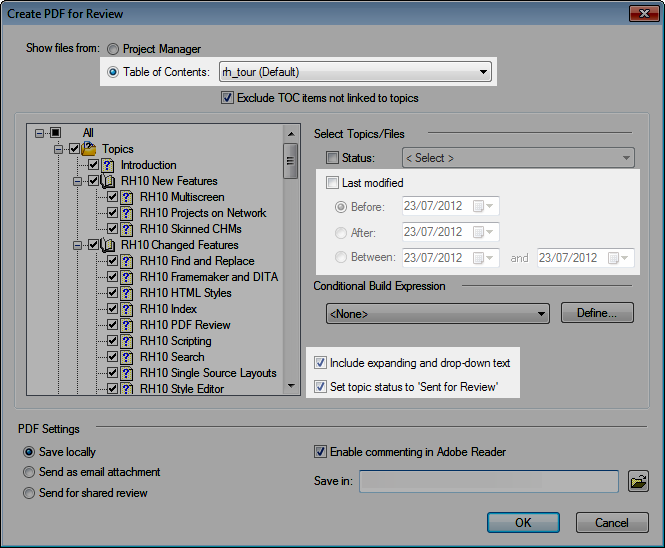Open the Conditional Build Expression dropdown
The image size is (665, 548).
541,314
